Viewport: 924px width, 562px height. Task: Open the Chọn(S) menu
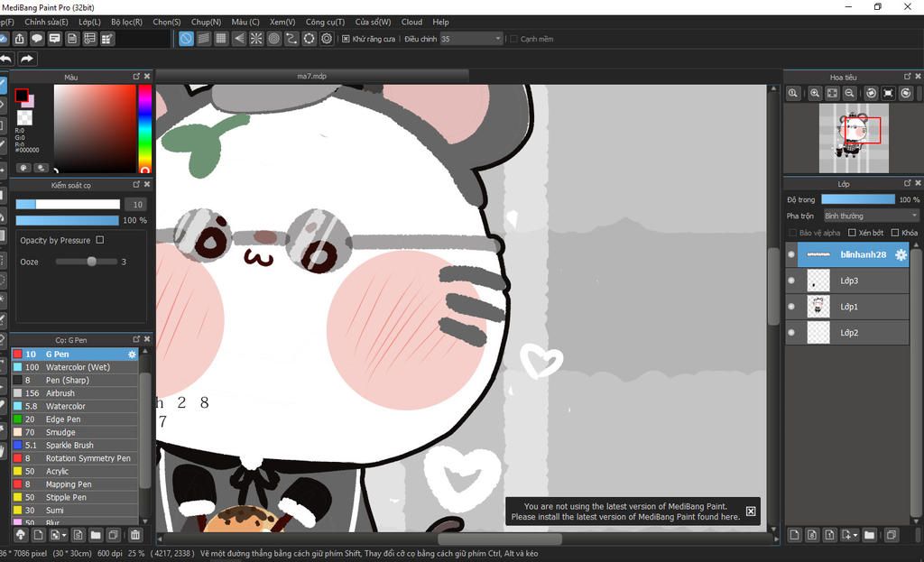[x=167, y=22]
